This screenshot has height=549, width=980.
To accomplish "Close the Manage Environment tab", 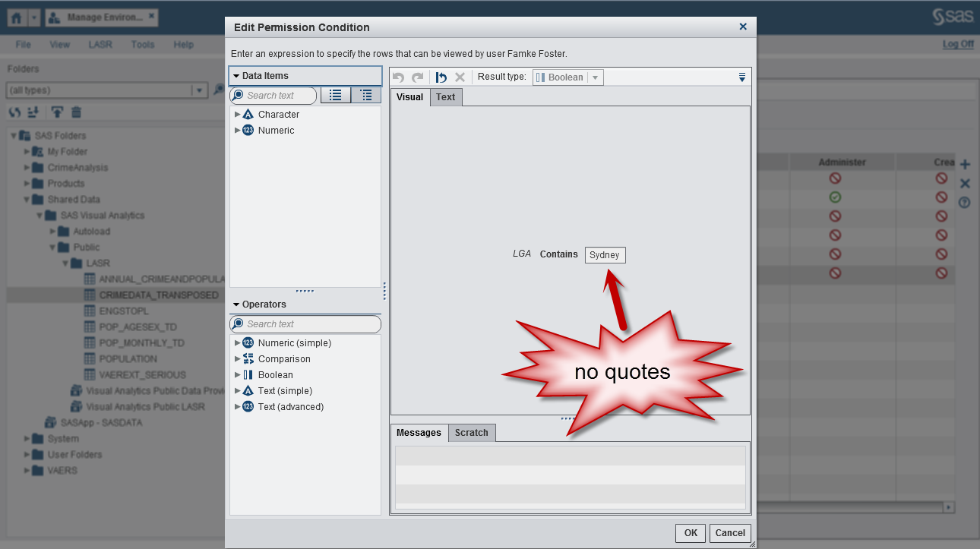I will 150,15.
